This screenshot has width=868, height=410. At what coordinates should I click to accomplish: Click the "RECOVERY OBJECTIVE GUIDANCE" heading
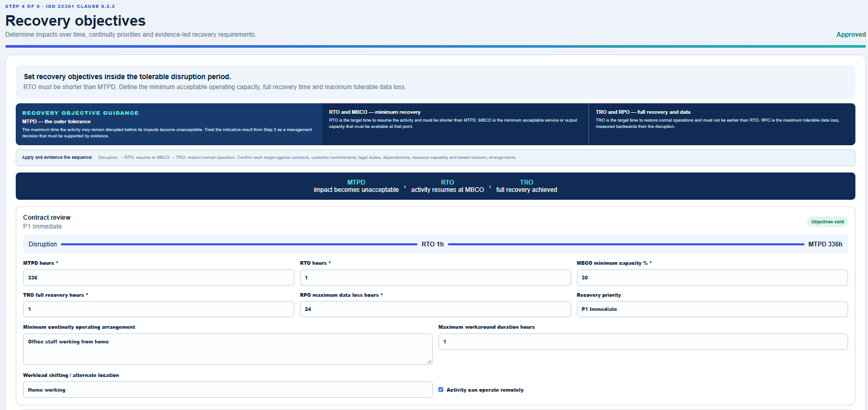tap(80, 113)
